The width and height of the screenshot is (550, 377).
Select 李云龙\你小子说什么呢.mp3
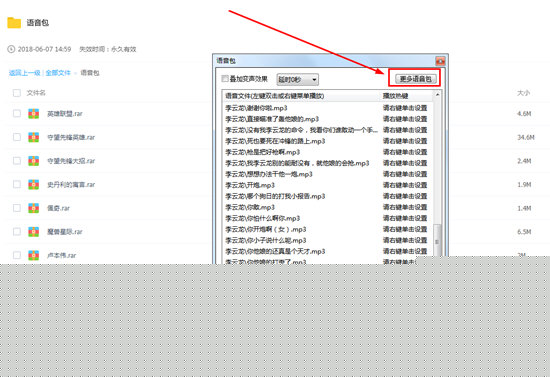266,240
